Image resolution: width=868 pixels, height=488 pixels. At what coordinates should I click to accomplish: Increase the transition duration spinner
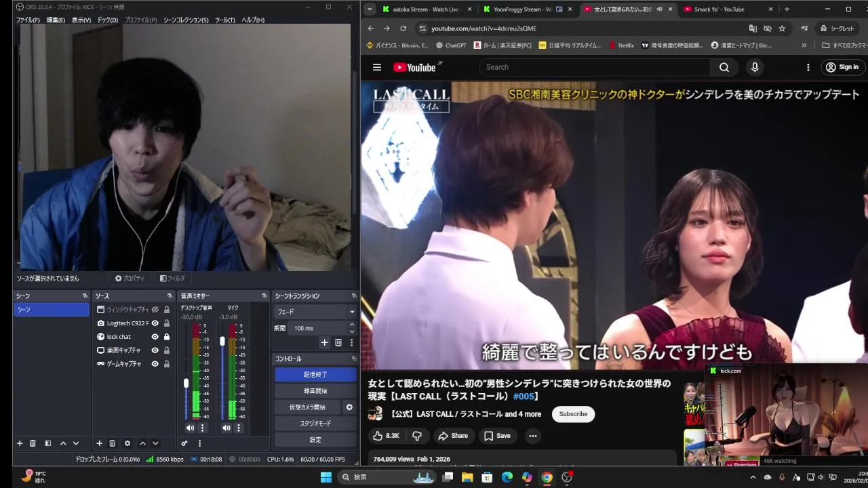click(x=352, y=325)
